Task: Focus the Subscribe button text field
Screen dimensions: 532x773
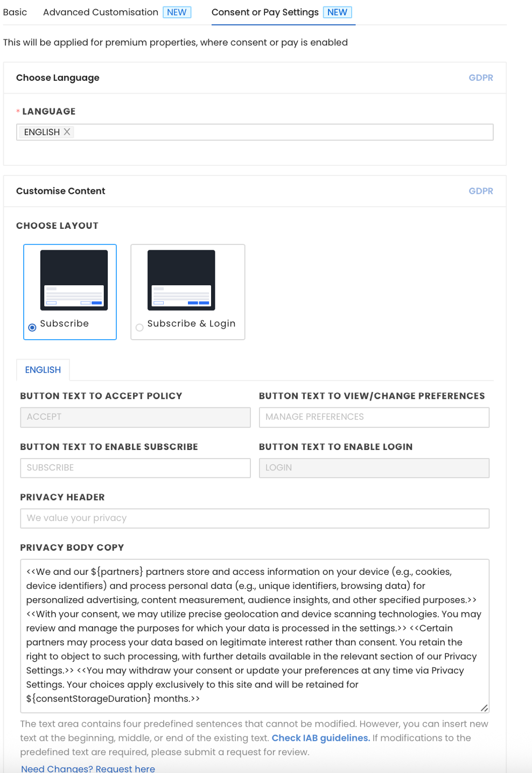Action: (x=135, y=468)
